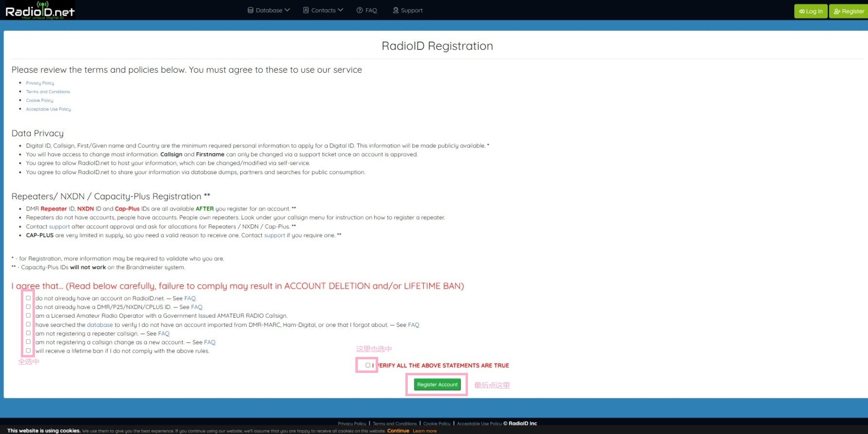Check 'not registering a repeater callsign' box

point(28,333)
